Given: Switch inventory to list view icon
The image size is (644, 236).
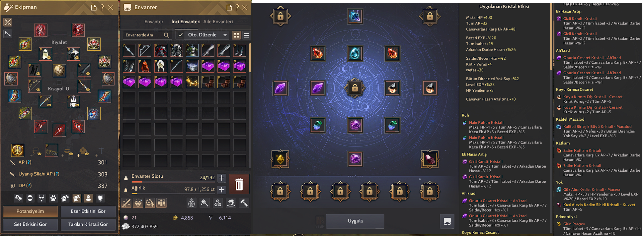Looking at the screenshot, I should click(247, 35).
